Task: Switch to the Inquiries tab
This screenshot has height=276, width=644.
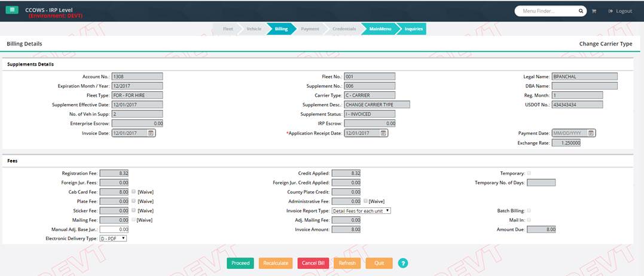Action: pos(413,29)
